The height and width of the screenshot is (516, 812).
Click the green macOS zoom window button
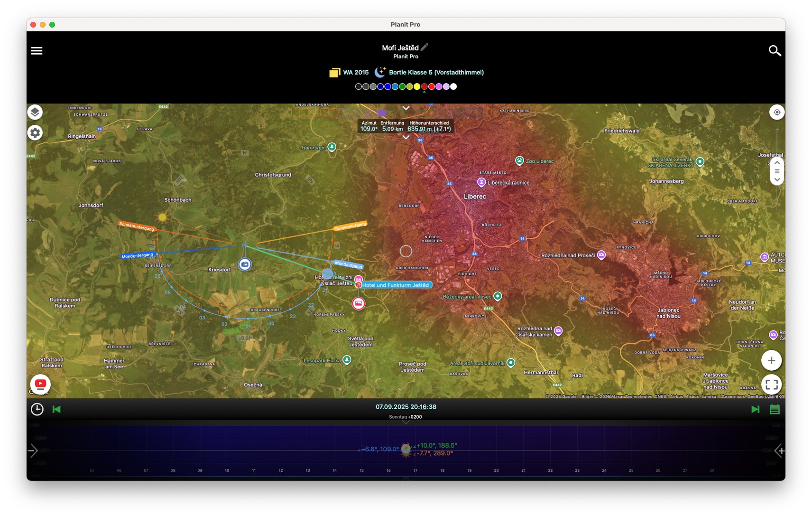click(52, 25)
